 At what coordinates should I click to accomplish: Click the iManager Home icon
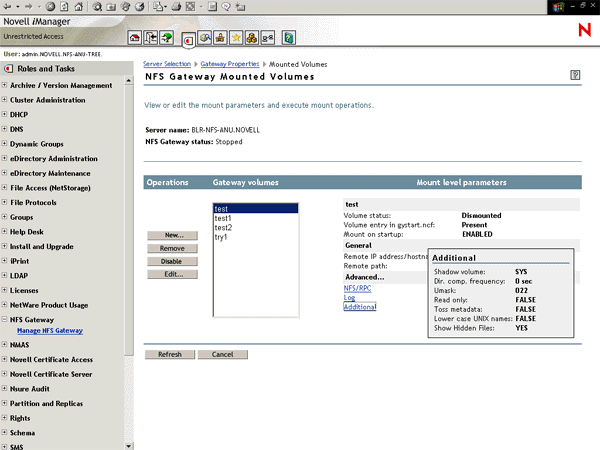tap(135, 38)
